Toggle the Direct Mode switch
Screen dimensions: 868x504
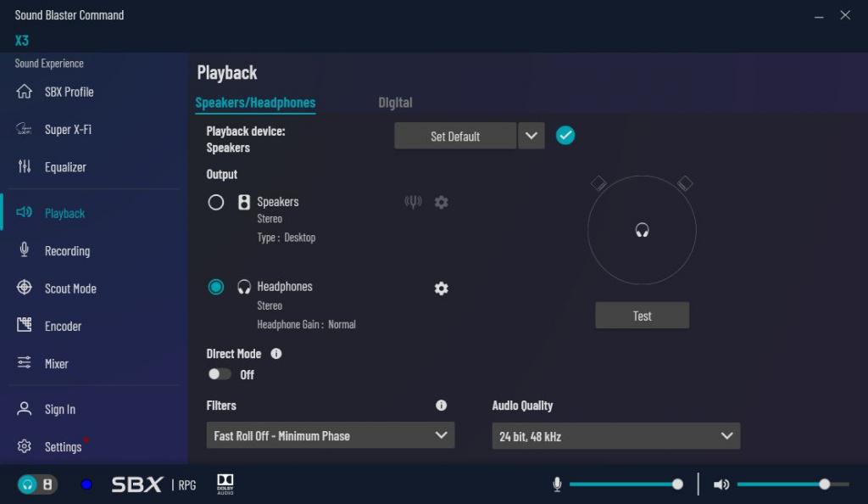[x=220, y=374]
